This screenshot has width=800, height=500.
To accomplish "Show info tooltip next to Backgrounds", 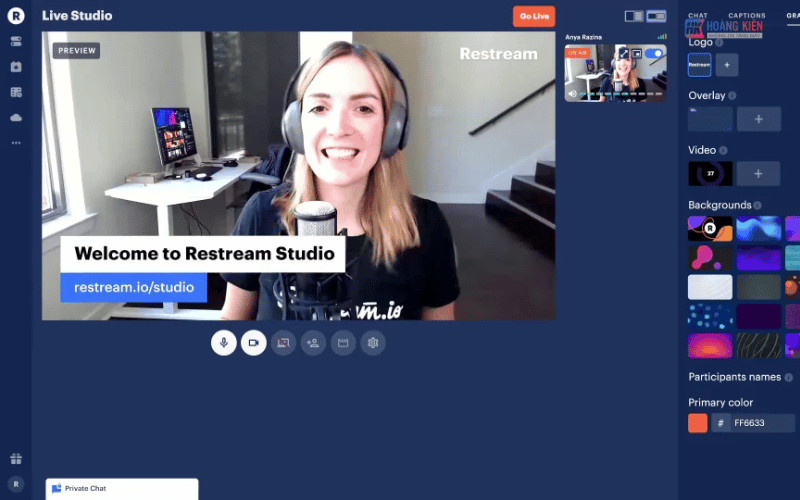I will (x=757, y=205).
